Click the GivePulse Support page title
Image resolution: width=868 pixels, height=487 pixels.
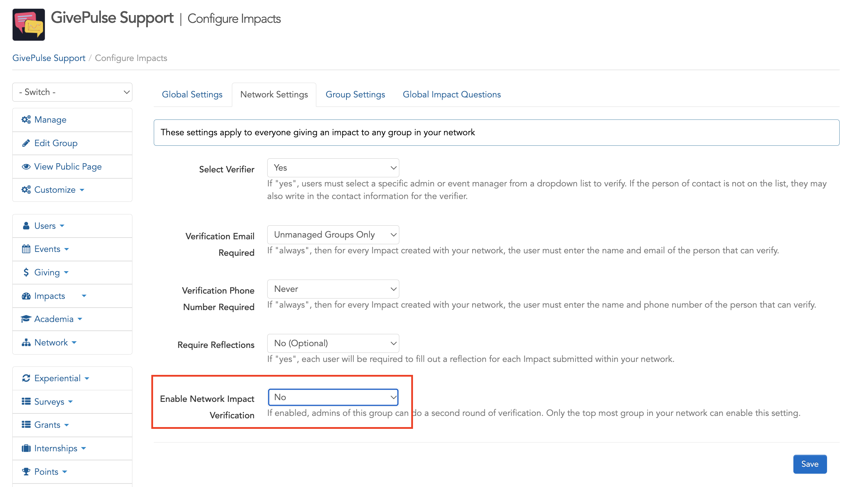pyautogui.click(x=112, y=18)
